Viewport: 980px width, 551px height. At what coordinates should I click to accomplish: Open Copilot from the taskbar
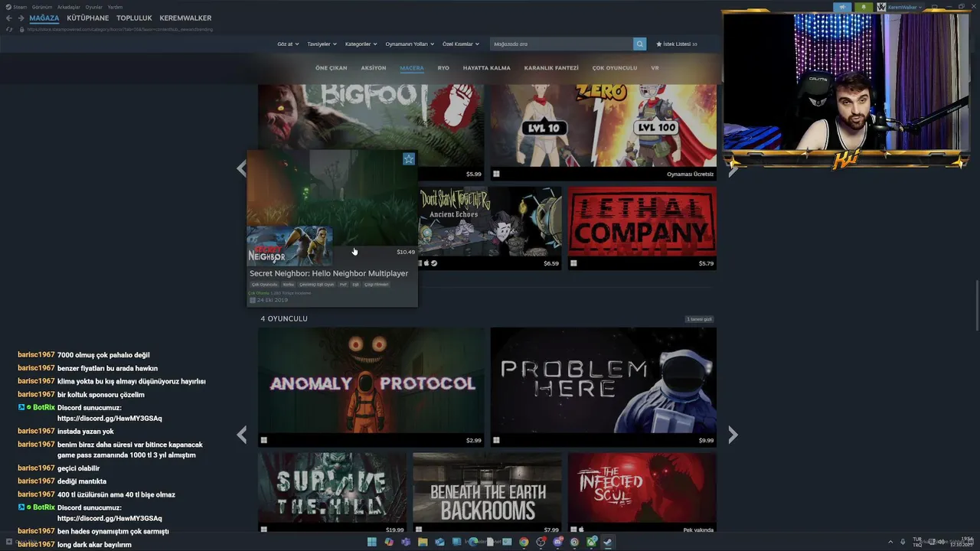coord(389,542)
